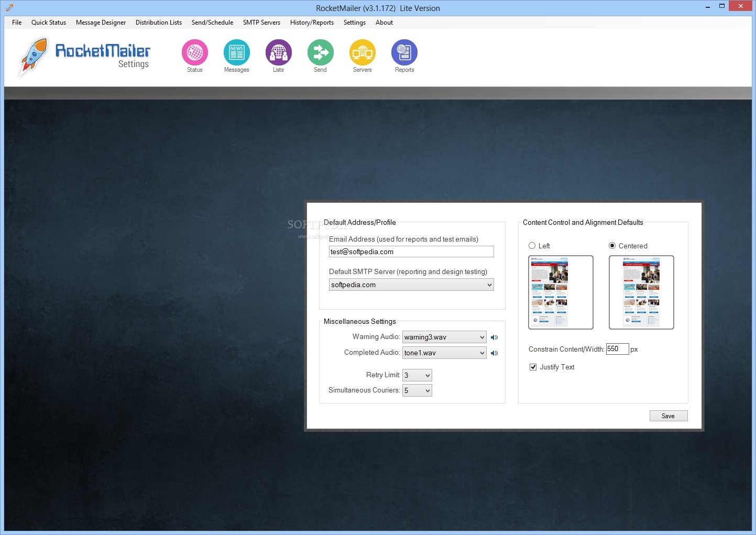Open the History/Reports menu
The image size is (756, 535).
[x=312, y=23]
